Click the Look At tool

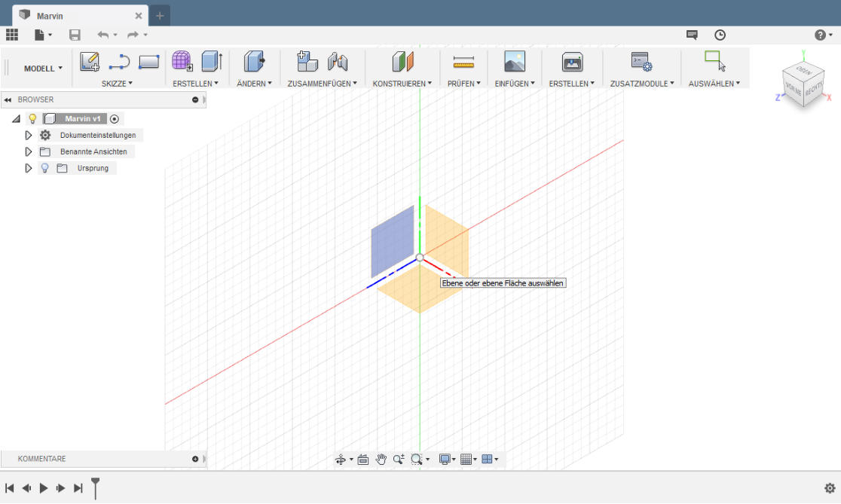363,460
